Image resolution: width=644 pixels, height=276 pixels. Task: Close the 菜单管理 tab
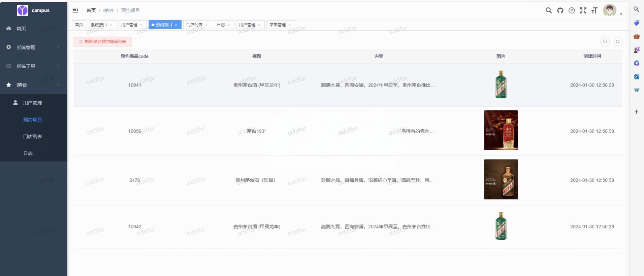(289, 25)
